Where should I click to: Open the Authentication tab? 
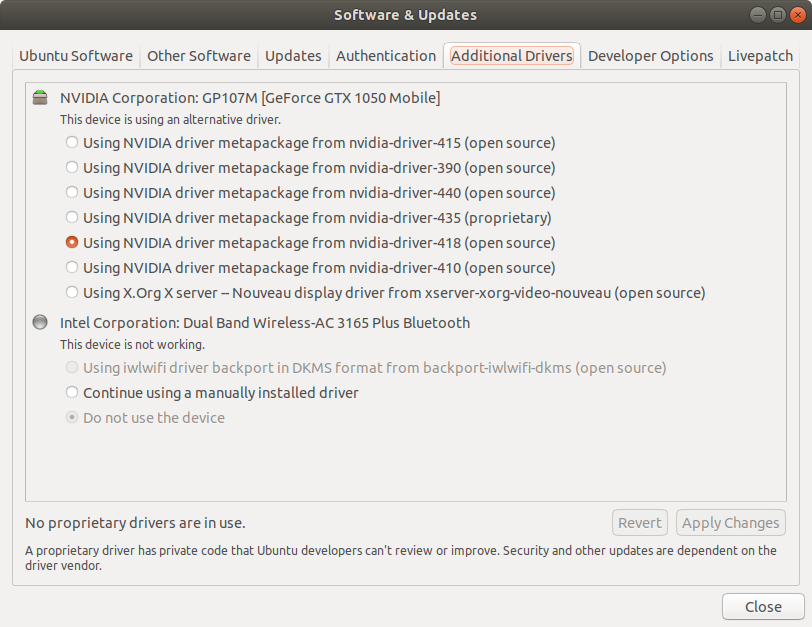pyautogui.click(x=386, y=56)
